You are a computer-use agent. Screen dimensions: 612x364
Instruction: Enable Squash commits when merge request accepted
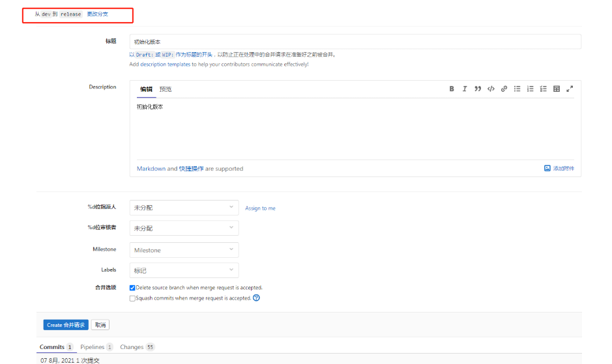pos(132,299)
